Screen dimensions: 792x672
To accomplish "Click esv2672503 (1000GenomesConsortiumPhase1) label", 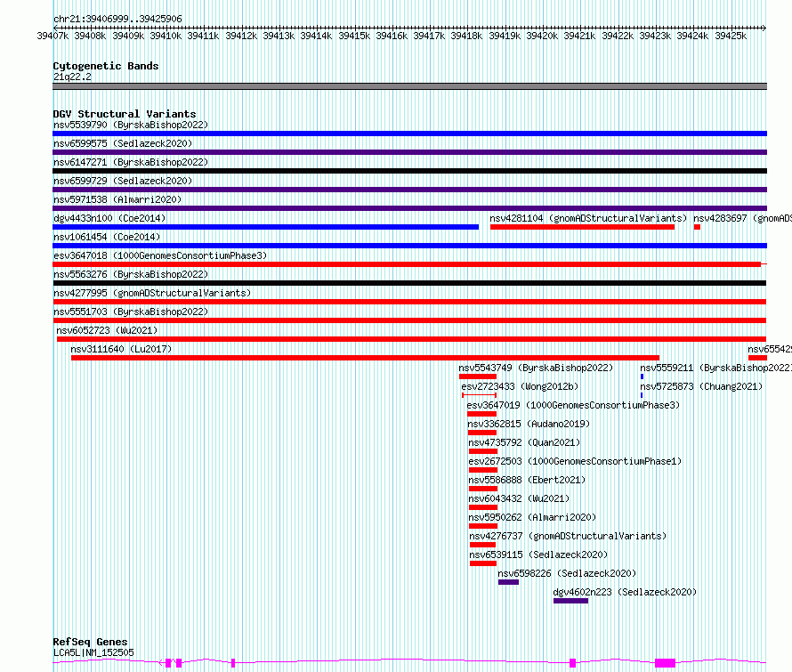I will tap(575, 461).
